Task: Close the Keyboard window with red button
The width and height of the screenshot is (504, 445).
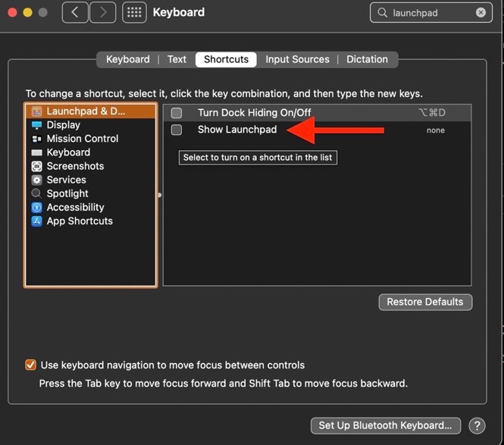Action: click(x=13, y=13)
